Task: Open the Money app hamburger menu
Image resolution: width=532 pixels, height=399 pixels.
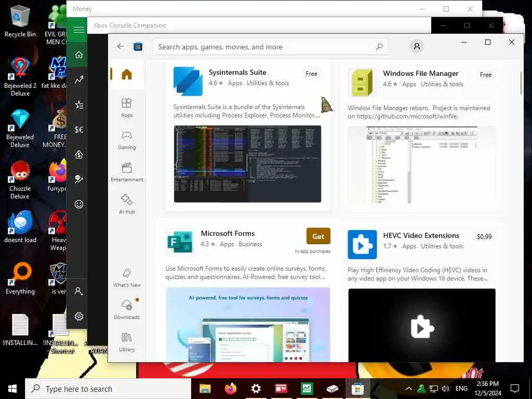Action: click(79, 30)
